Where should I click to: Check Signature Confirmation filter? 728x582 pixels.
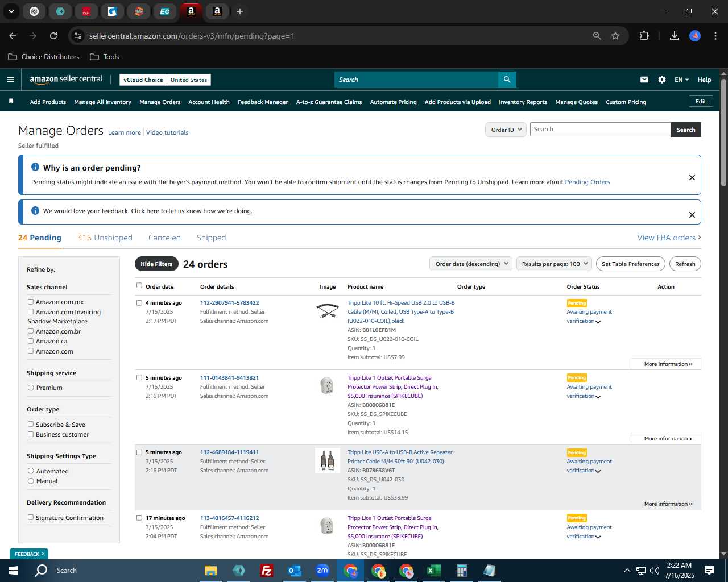tap(31, 517)
